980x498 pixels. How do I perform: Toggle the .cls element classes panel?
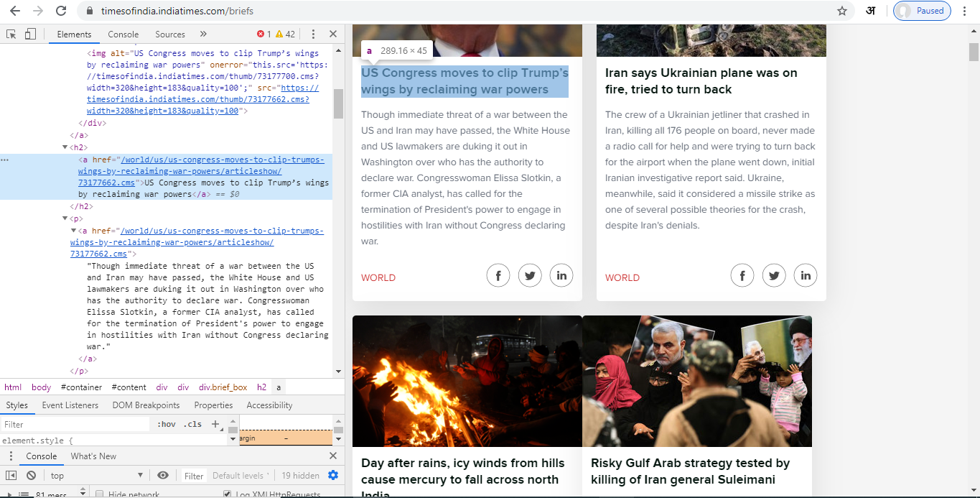click(192, 424)
